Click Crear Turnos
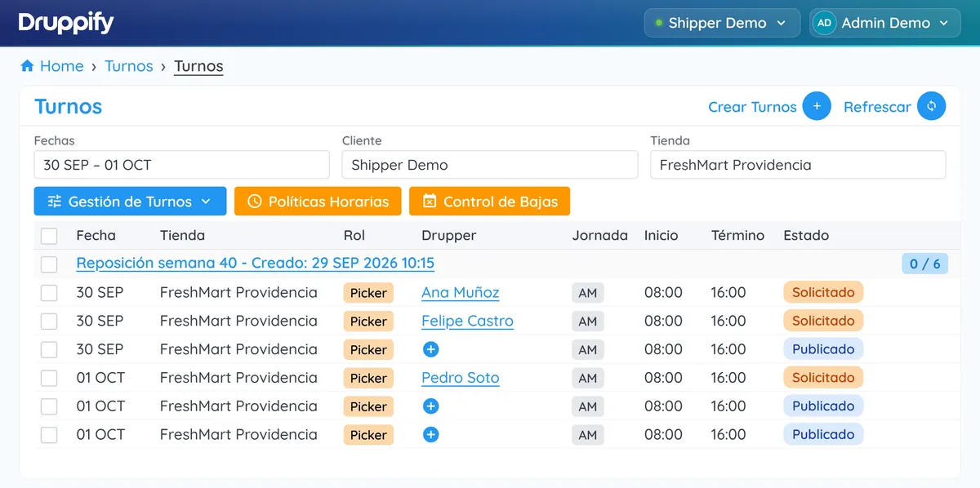 point(752,107)
